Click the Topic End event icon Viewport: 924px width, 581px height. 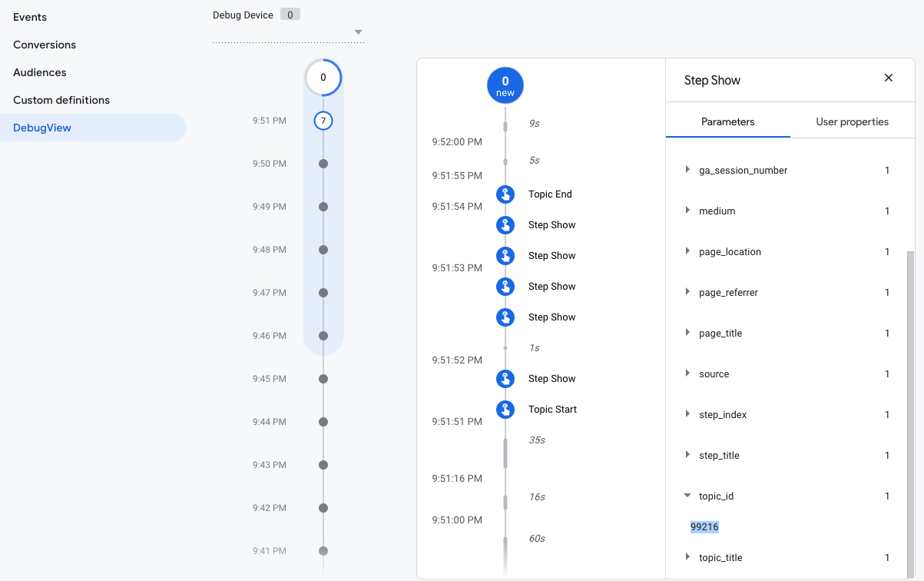pyautogui.click(x=505, y=194)
